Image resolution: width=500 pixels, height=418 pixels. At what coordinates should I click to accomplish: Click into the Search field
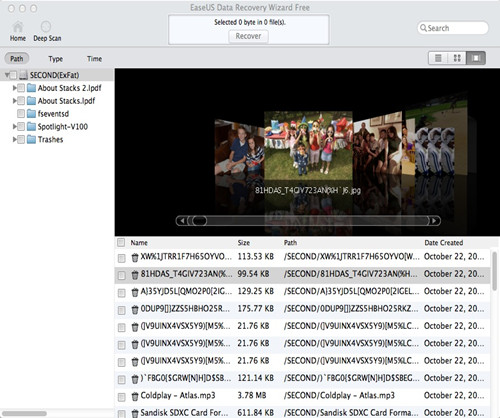point(453,28)
